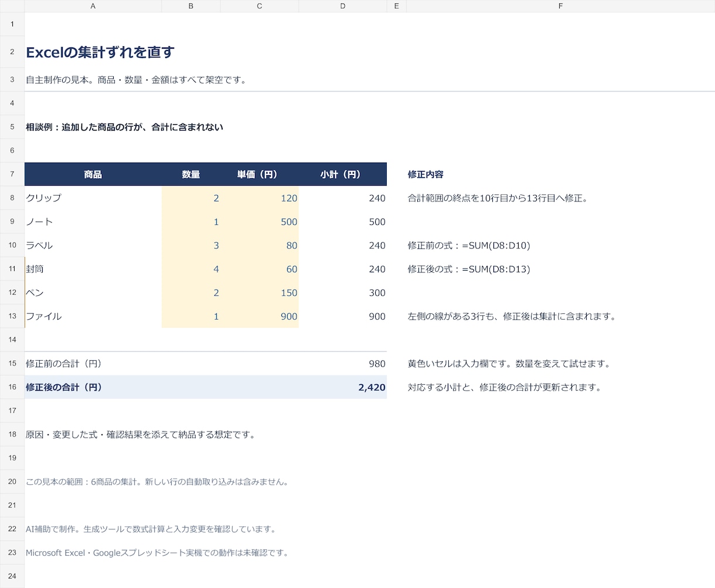Screen dimensions: 715x588
Task: Select quantity input cell for ラベル
Action: point(191,245)
